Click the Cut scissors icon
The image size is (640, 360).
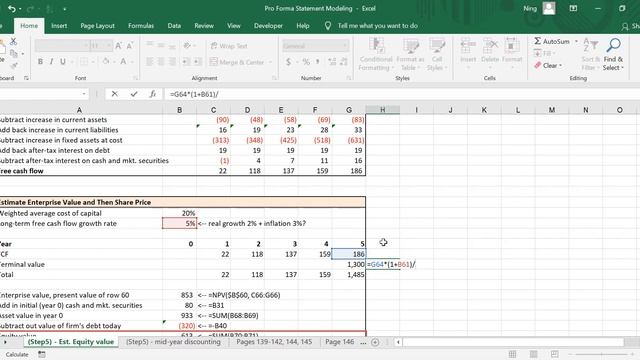[13, 41]
